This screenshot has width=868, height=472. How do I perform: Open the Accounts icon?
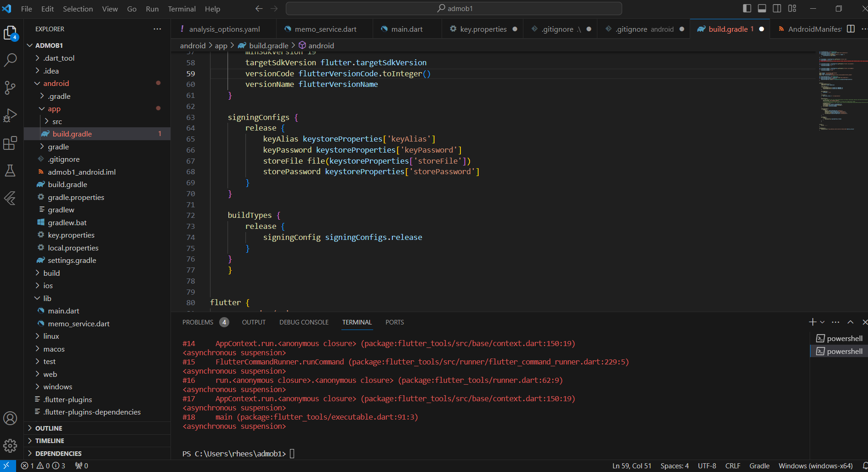tap(10, 418)
